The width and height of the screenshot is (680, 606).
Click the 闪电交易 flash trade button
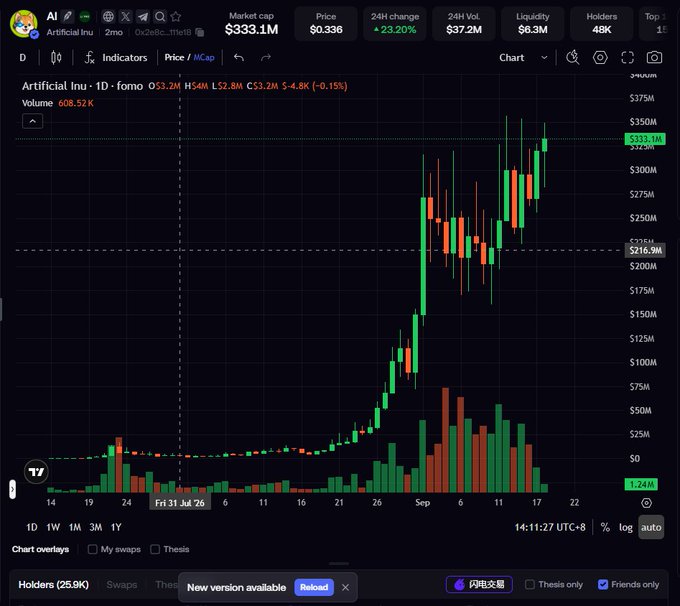pyautogui.click(x=479, y=584)
